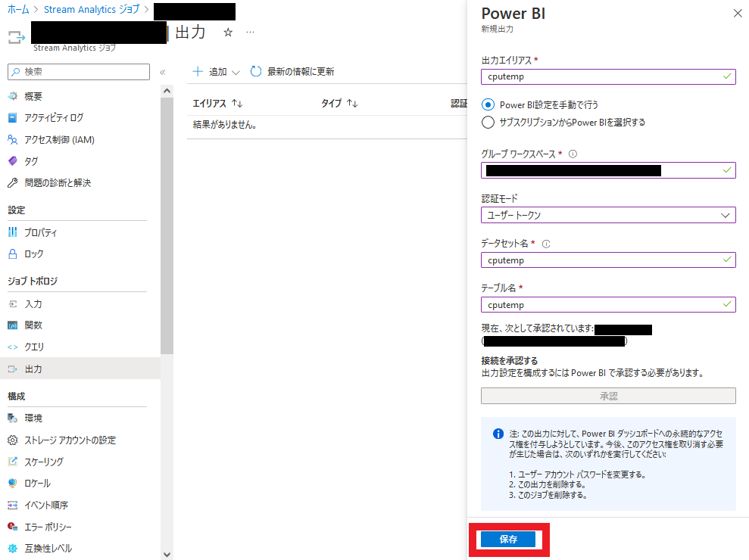Click info icon next to データセット名
Viewport: 749px width, 560px height.
click(546, 244)
